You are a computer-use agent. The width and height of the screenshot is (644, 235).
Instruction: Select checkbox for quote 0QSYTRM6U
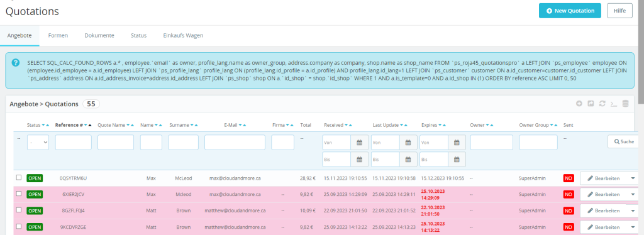[18, 178]
